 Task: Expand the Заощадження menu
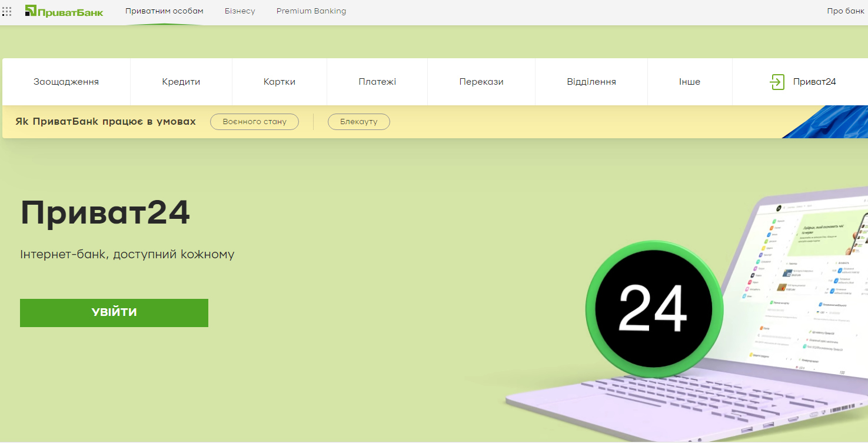coord(66,82)
